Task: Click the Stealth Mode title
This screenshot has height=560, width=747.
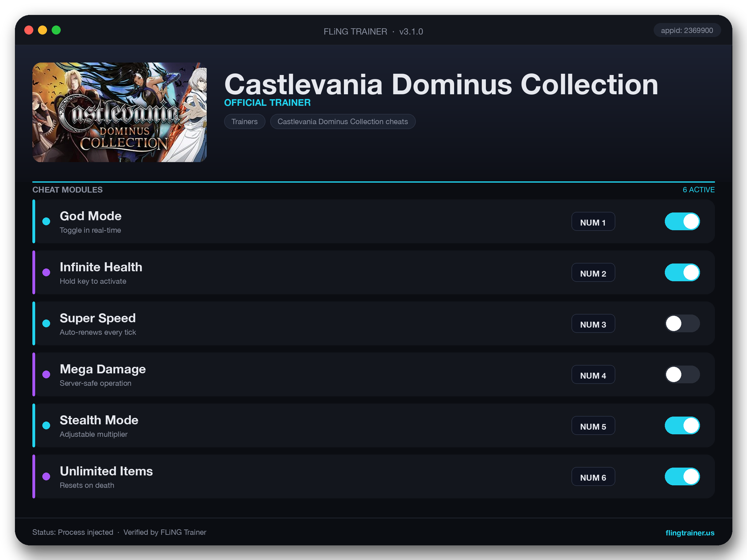Action: click(99, 420)
